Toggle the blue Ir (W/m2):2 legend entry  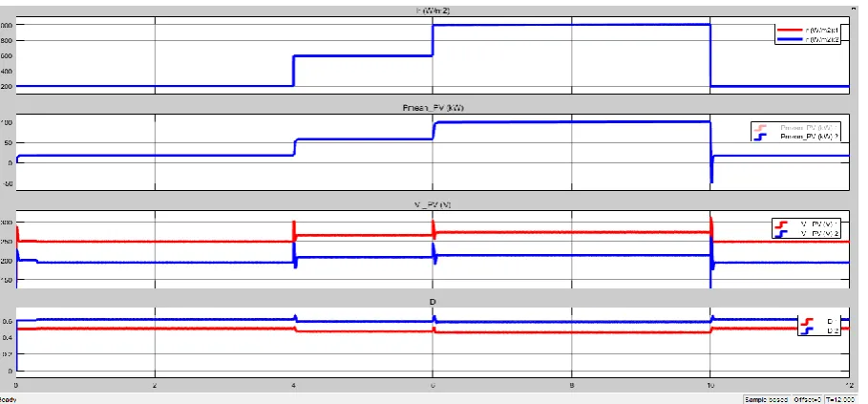click(808, 40)
